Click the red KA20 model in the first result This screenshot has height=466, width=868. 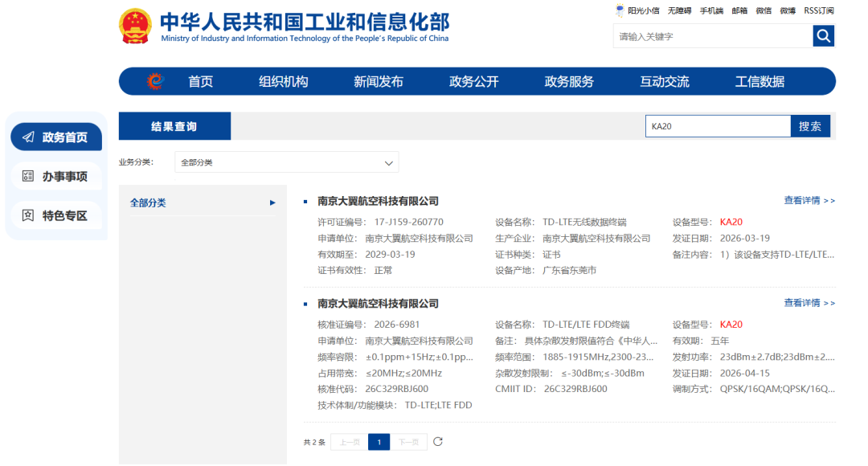tap(731, 222)
